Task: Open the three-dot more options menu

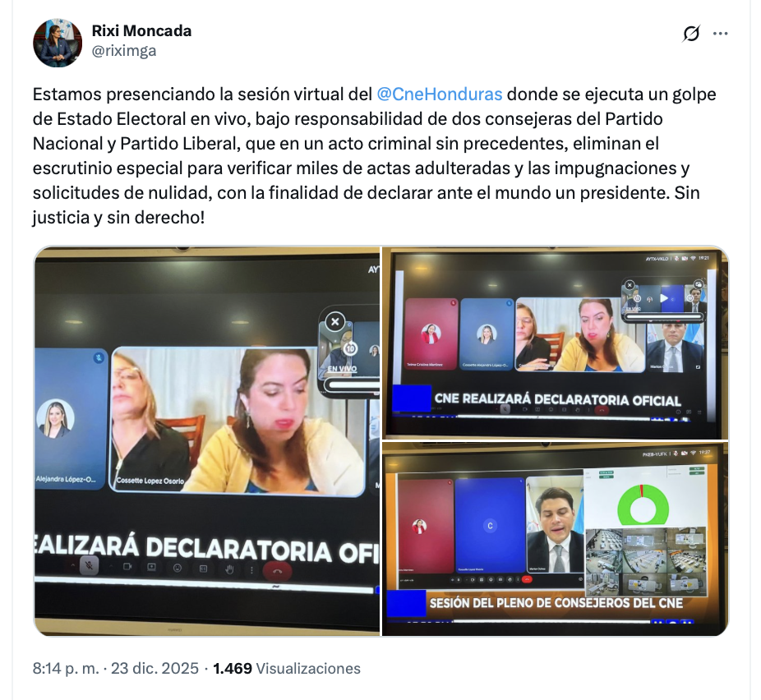Action: pyautogui.click(x=720, y=34)
